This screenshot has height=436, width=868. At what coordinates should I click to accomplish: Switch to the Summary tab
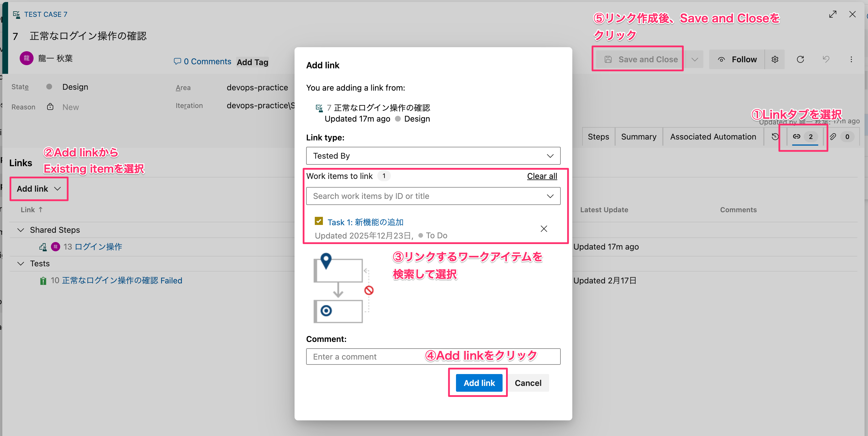pyautogui.click(x=639, y=137)
